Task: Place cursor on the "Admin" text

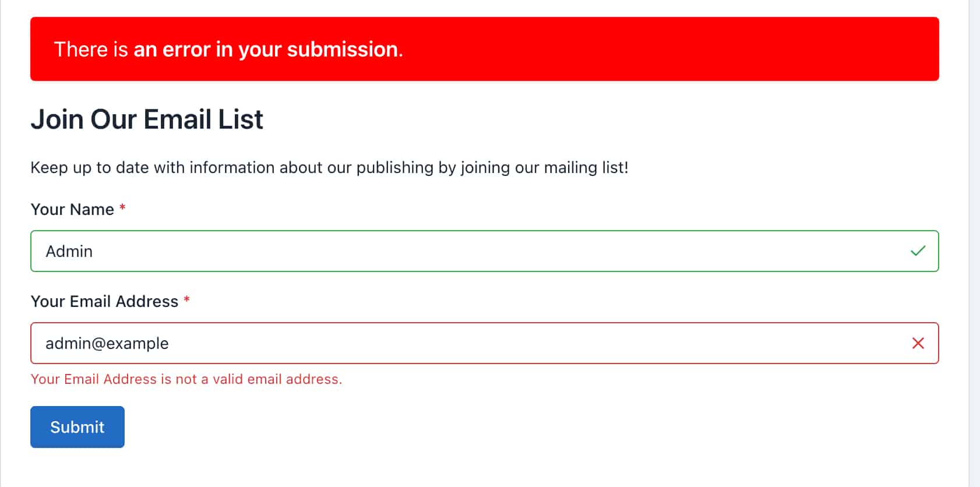Action: click(x=69, y=251)
